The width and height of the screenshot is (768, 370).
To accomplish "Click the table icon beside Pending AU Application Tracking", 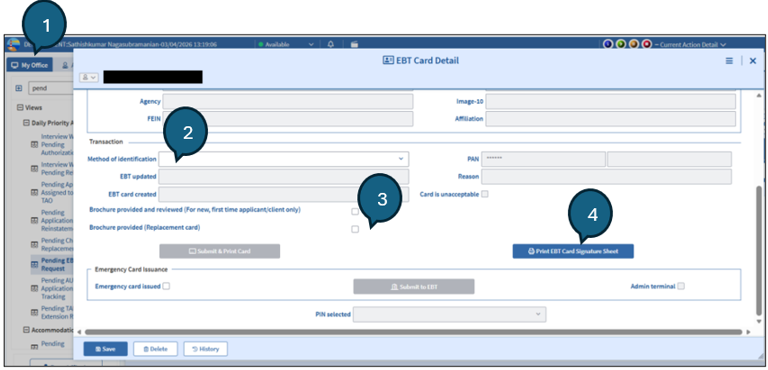I will click(x=34, y=289).
